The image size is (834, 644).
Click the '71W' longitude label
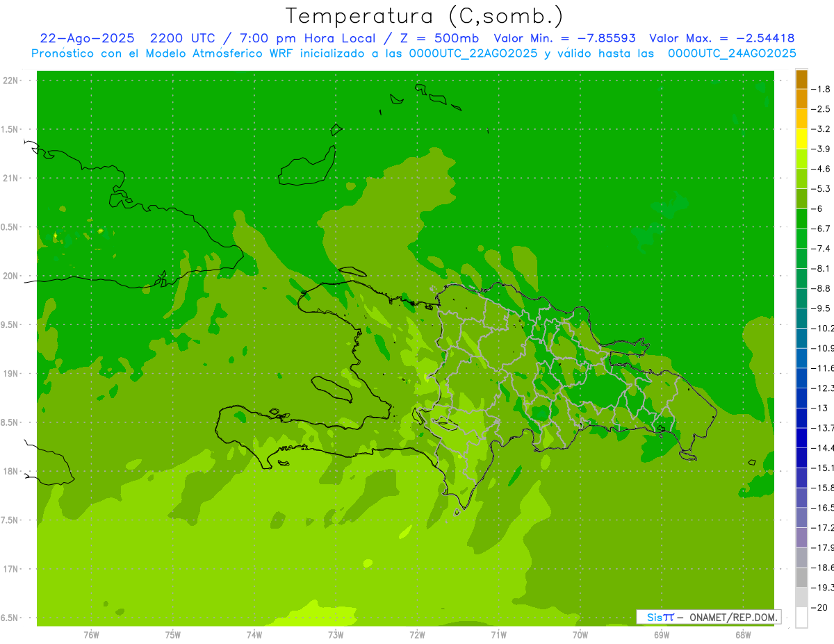pos(498,634)
